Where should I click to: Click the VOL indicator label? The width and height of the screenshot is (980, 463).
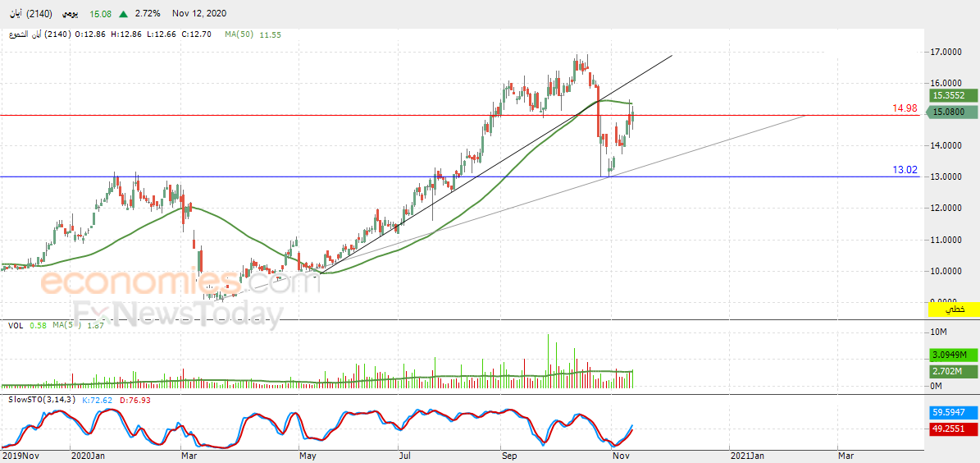pyautogui.click(x=16, y=325)
